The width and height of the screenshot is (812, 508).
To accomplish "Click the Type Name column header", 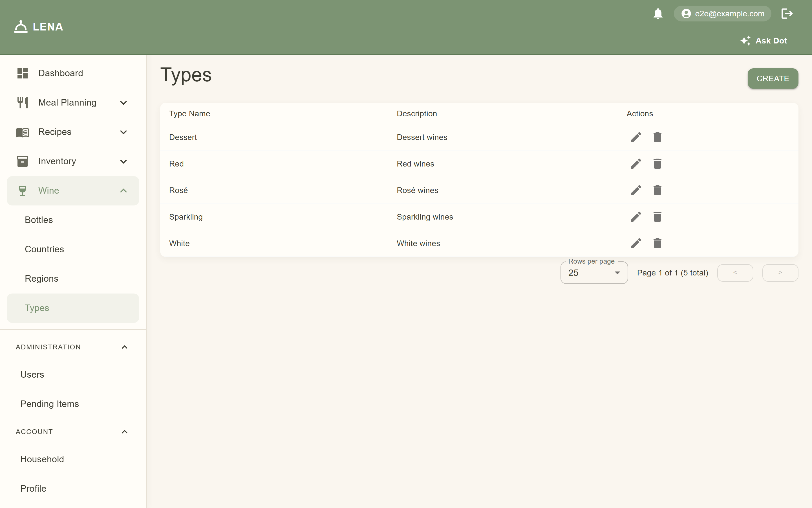I will pyautogui.click(x=189, y=113).
